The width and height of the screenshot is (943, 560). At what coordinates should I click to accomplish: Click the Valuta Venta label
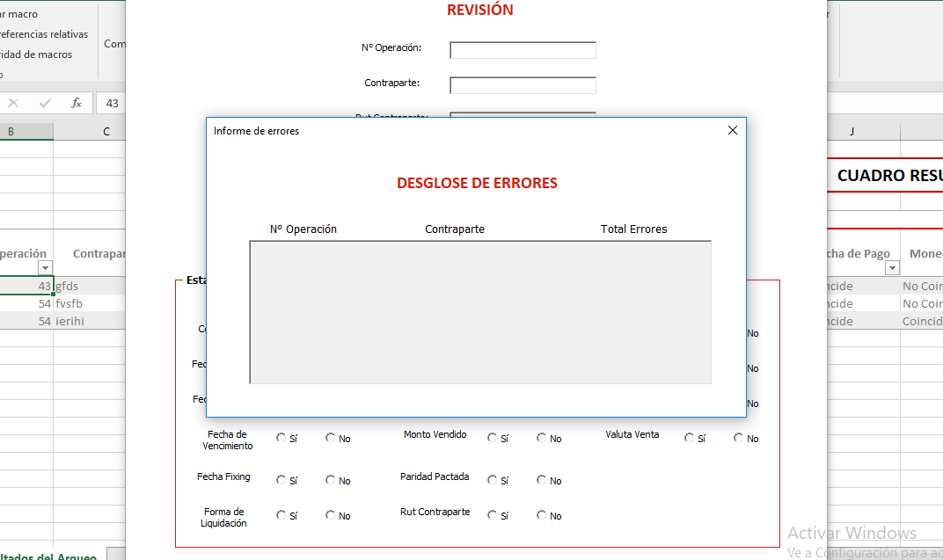[x=632, y=434]
